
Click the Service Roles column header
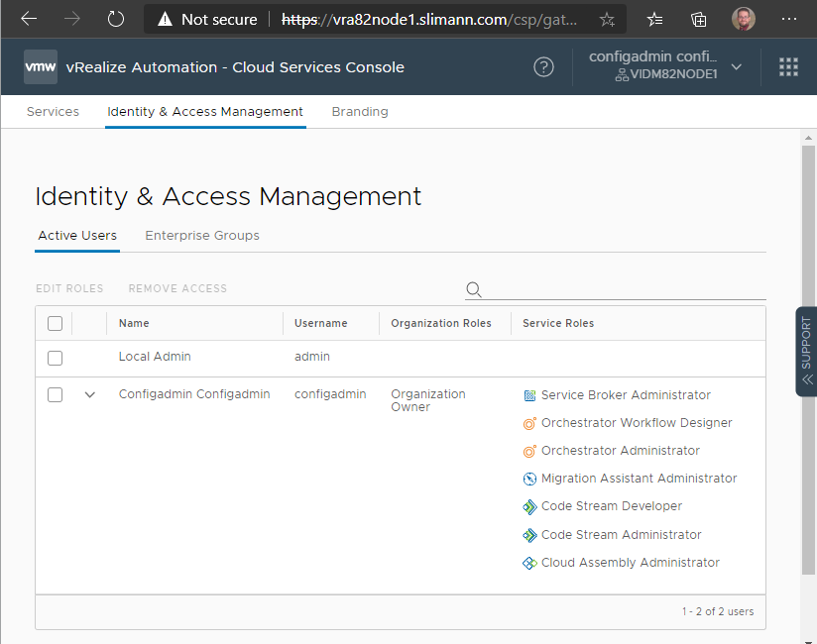point(558,323)
